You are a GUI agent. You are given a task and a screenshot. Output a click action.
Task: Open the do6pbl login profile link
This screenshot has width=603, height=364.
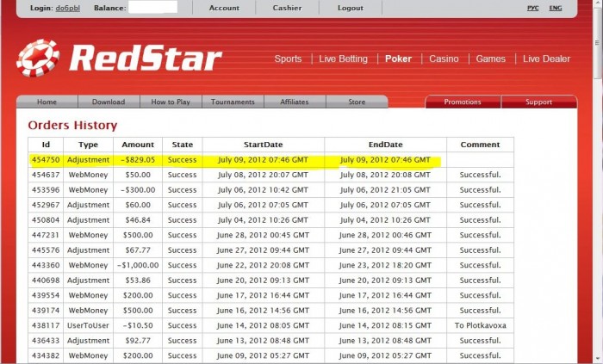click(x=68, y=8)
